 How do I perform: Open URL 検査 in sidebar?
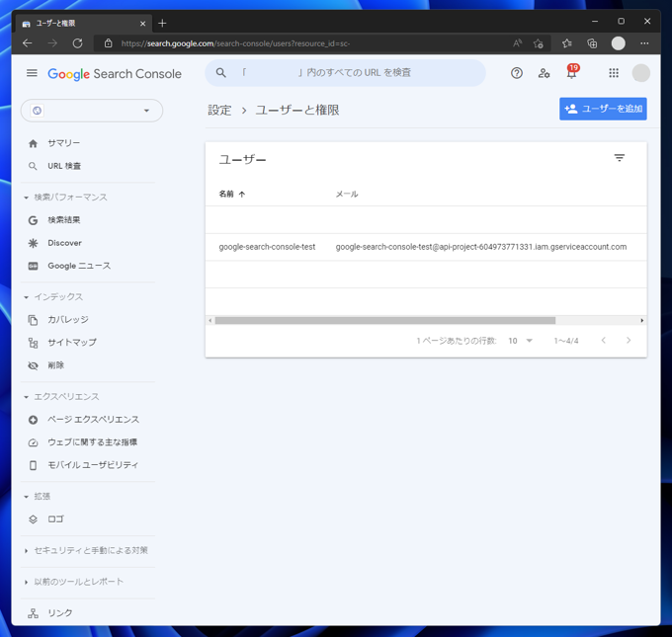[64, 166]
